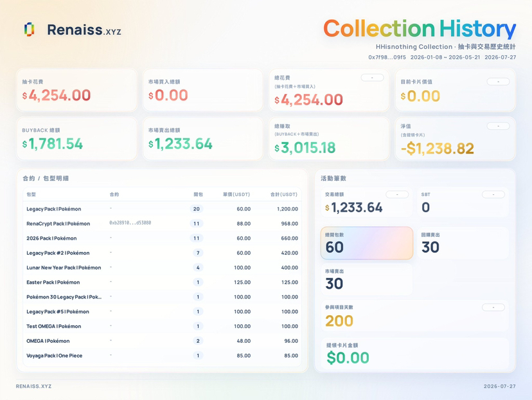Click the Renaiss.xyz brand name
532x400 pixels.
coord(84,30)
